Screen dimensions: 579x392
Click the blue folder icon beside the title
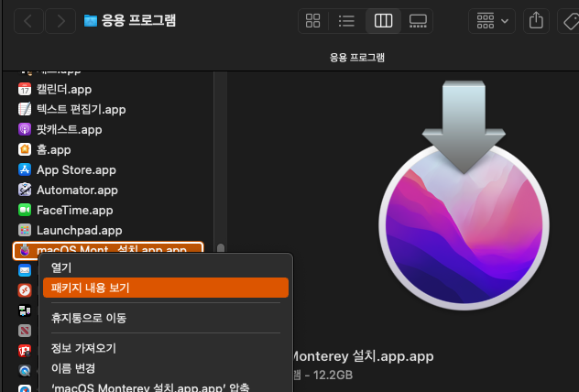91,21
